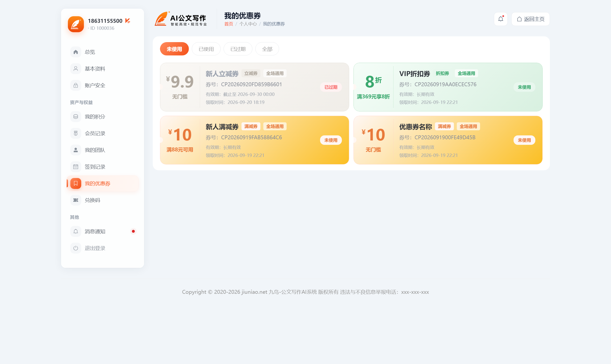Open 基本资料 person icon

76,69
